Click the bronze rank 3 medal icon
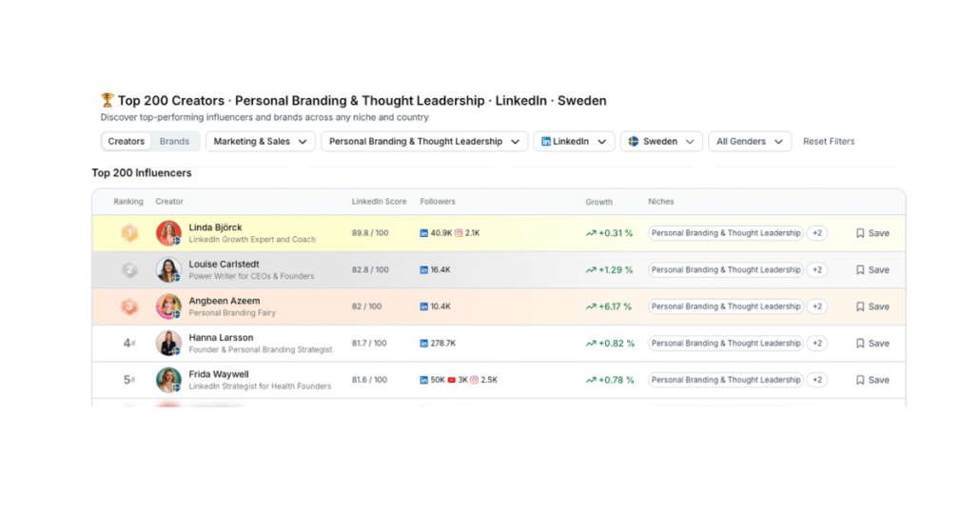The image size is (980, 515). point(129,307)
